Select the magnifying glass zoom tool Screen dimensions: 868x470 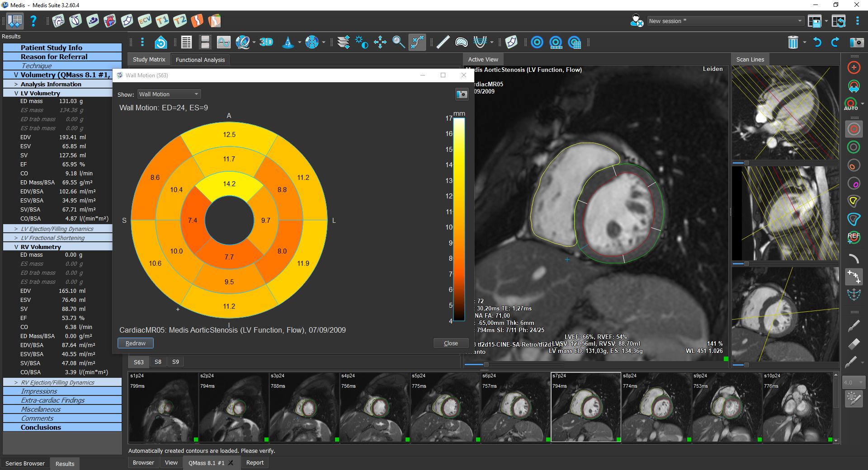(x=398, y=42)
